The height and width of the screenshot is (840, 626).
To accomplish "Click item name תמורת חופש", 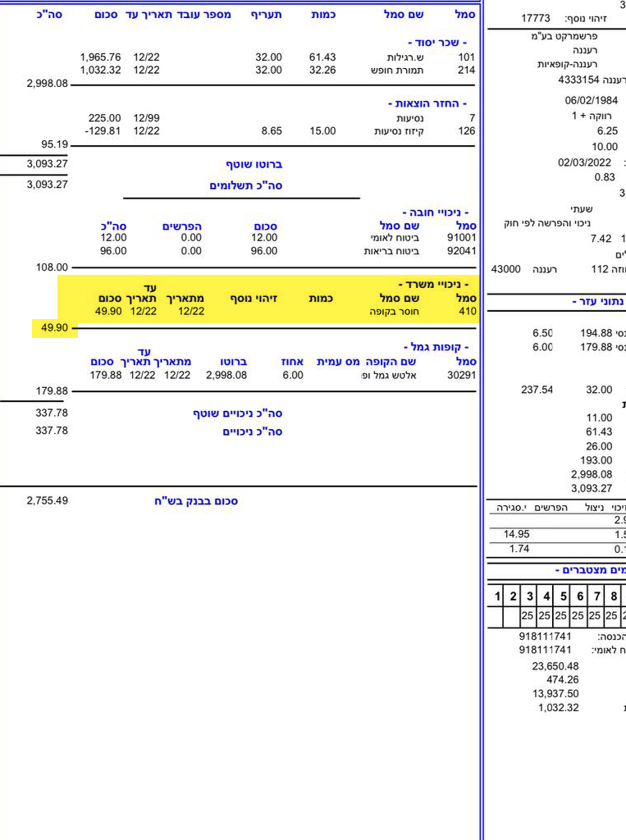I will [x=397, y=71].
